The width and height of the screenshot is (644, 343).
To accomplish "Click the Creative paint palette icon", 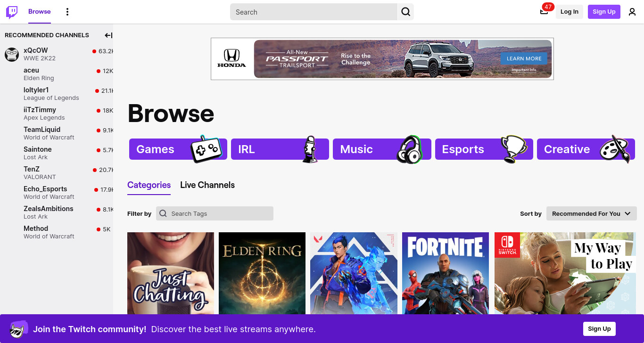I will [615, 149].
